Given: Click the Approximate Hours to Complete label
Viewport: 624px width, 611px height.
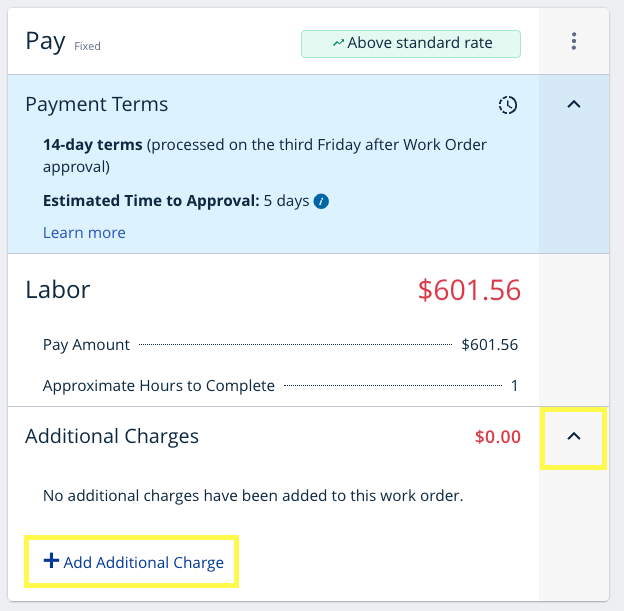Looking at the screenshot, I should tap(159, 386).
